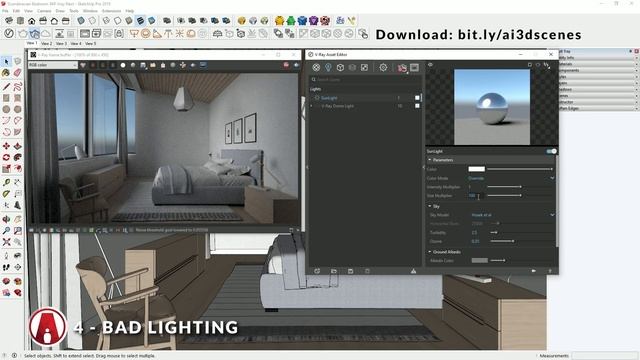Click the Measurements box in status bar

(x=604, y=356)
